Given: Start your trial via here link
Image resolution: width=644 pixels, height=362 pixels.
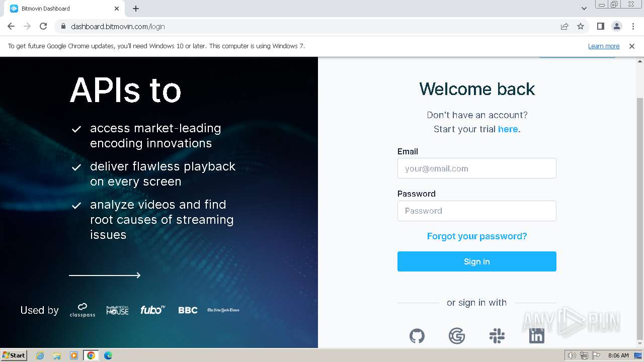Looking at the screenshot, I should 508,129.
